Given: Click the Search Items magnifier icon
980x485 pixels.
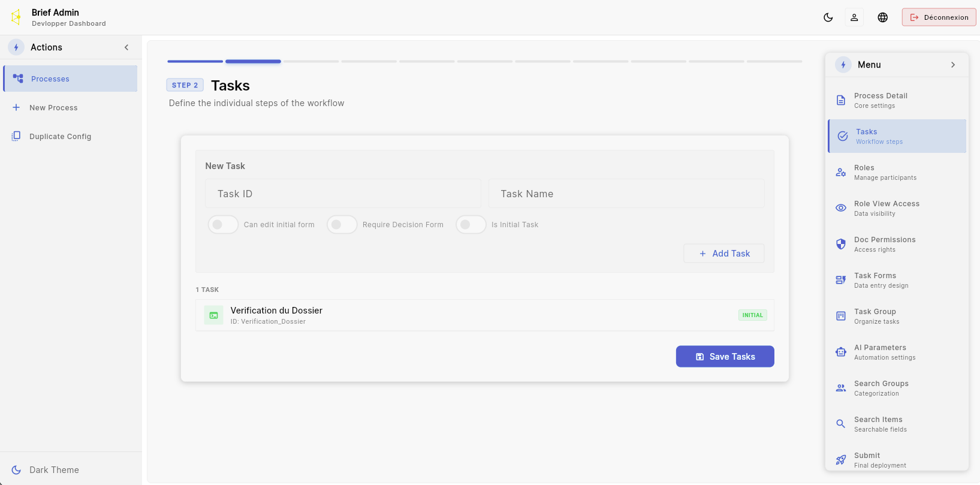Looking at the screenshot, I should click(841, 424).
